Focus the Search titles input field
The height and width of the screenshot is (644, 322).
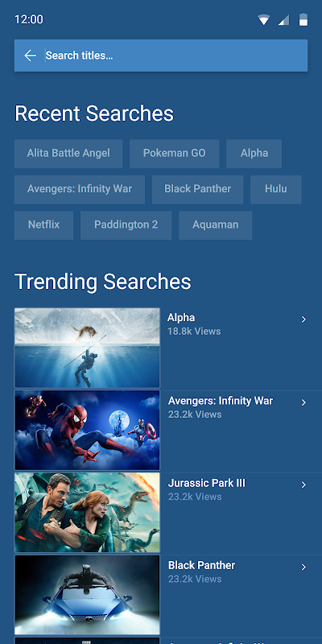click(x=175, y=56)
